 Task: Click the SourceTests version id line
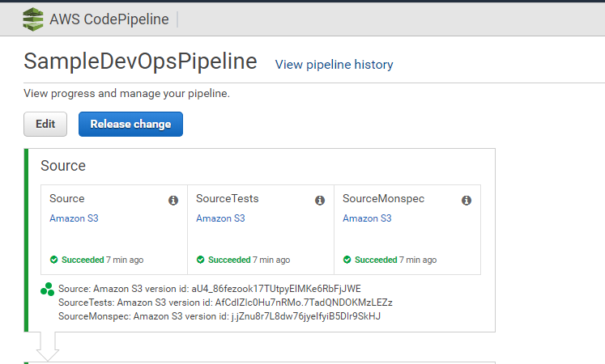(x=225, y=303)
